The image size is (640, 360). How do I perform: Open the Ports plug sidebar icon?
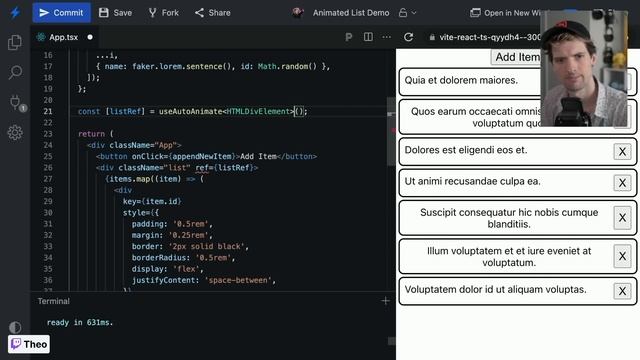(16, 103)
